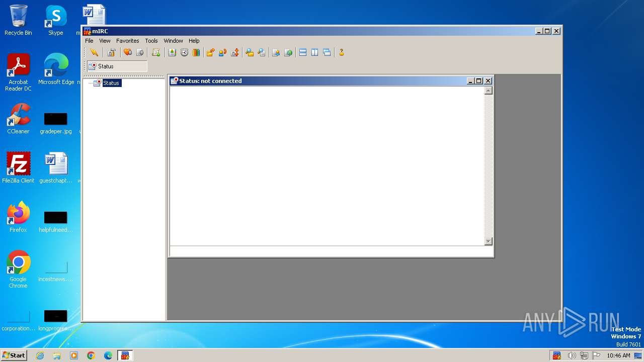644x362 pixels.
Task: Click the network tray icon
Action: [584, 355]
